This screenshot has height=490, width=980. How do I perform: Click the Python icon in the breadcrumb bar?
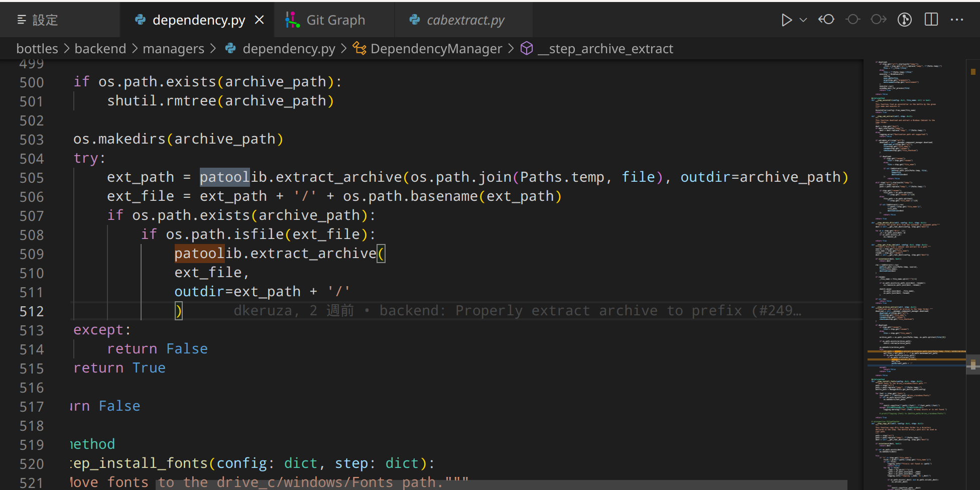pos(230,48)
